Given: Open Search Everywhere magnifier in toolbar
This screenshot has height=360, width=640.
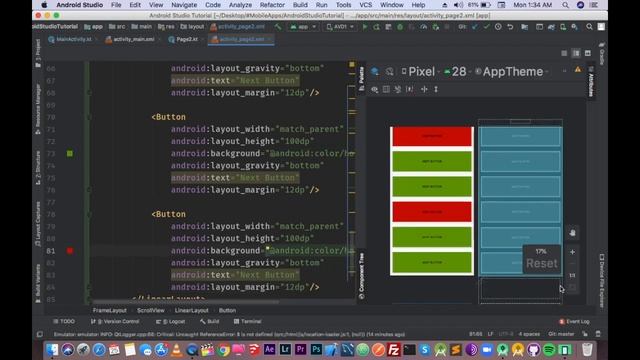Looking at the screenshot, I should (x=589, y=27).
